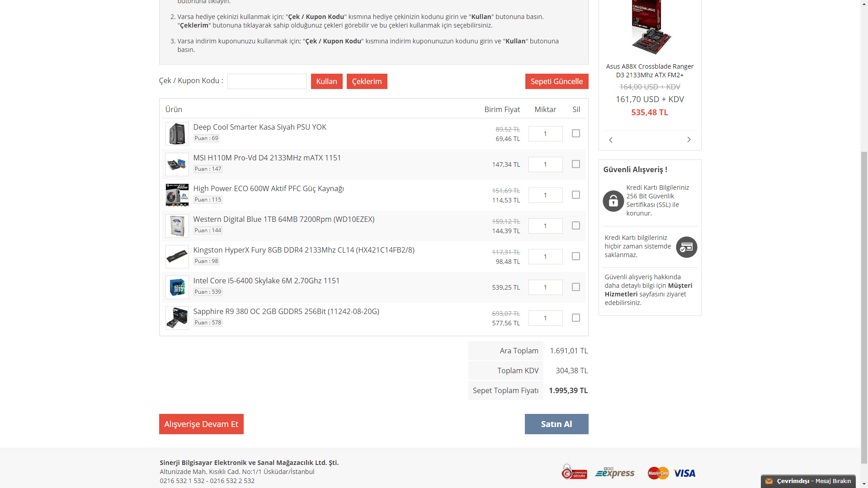Focus the Çek / Kupon Kodu field
The height and width of the screenshot is (488, 868).
tap(267, 81)
